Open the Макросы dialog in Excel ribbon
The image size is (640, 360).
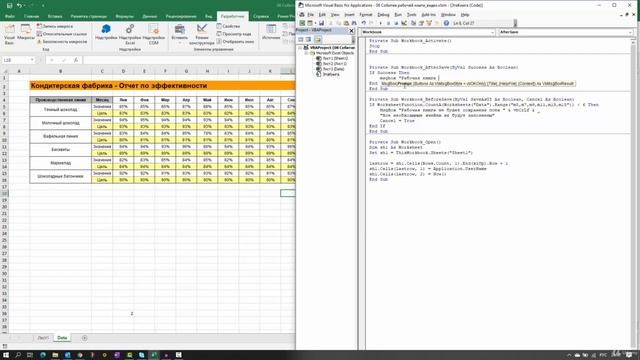point(26,33)
